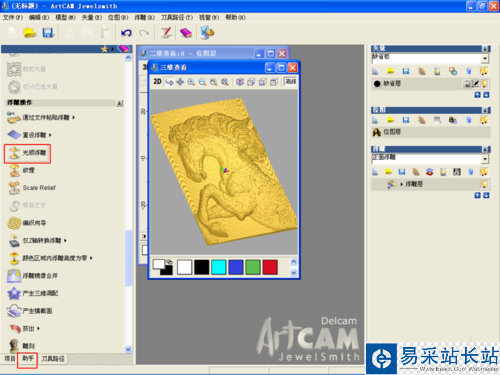Toggle snapping on the 缺省层 vector layer

pyautogui.click(x=476, y=84)
